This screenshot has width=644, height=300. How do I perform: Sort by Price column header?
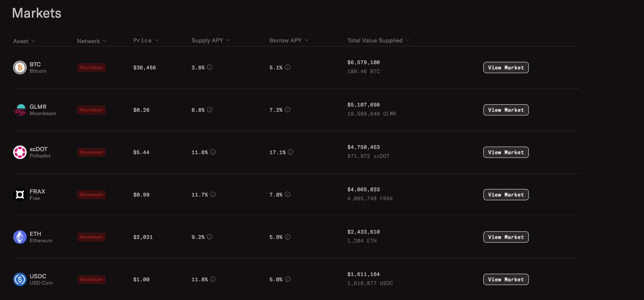pos(146,40)
